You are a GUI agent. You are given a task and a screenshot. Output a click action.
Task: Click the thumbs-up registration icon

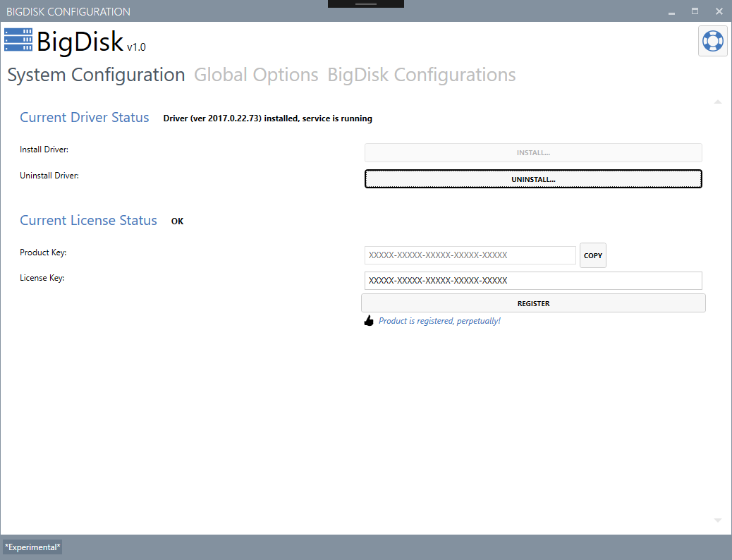tap(368, 321)
